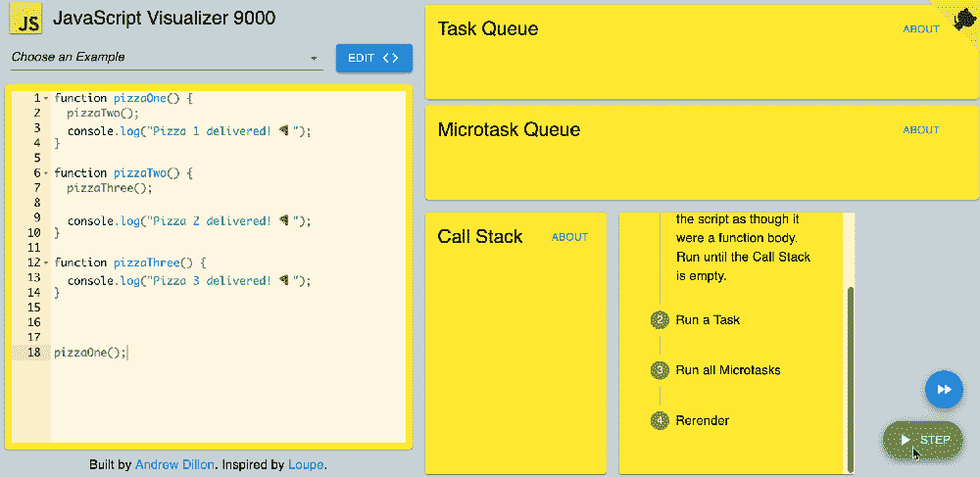Click pizzaTwo() call on line 2
Viewport: 980px width, 477px height.
103,113
